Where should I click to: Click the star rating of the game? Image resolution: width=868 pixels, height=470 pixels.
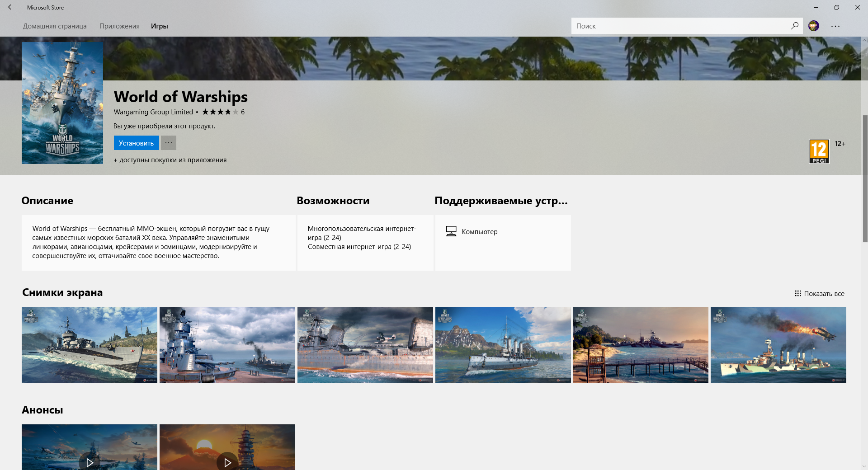[220, 112]
